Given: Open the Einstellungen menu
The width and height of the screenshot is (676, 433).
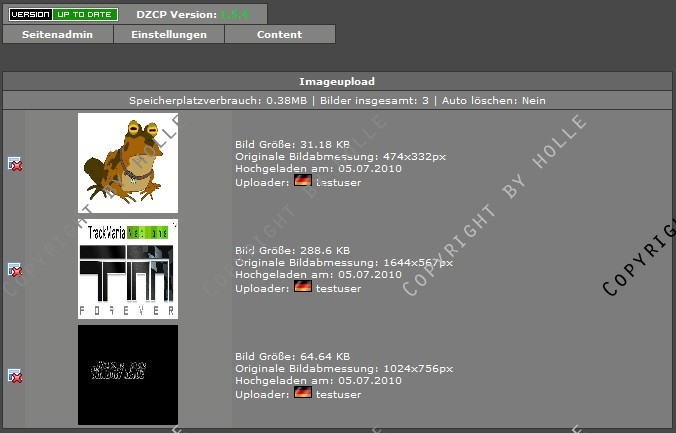Looking at the screenshot, I should (169, 35).
